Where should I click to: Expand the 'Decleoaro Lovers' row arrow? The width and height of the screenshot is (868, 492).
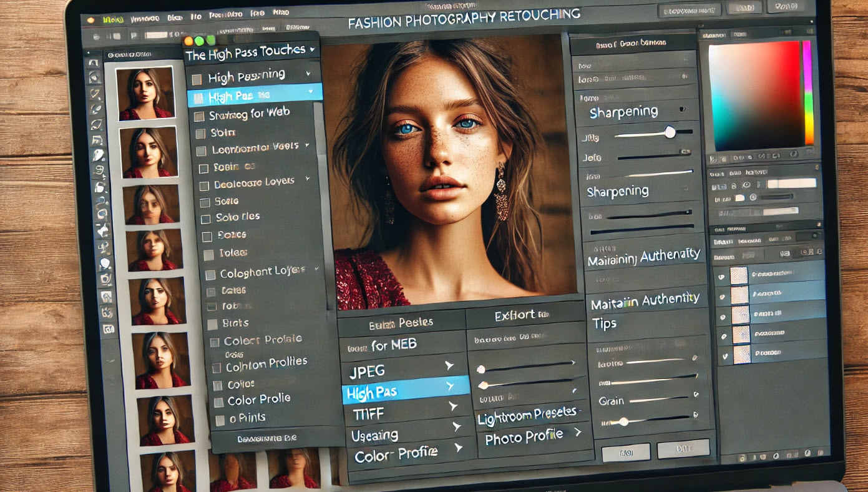point(308,179)
